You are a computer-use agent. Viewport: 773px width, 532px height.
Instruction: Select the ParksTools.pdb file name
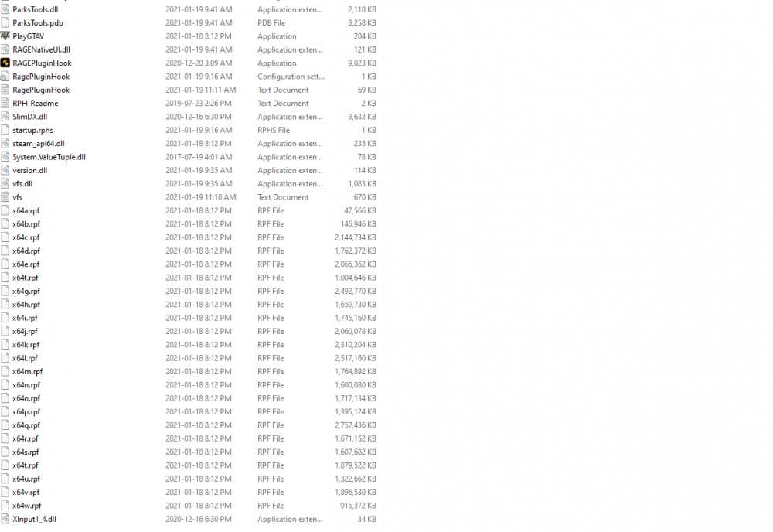click(37, 22)
